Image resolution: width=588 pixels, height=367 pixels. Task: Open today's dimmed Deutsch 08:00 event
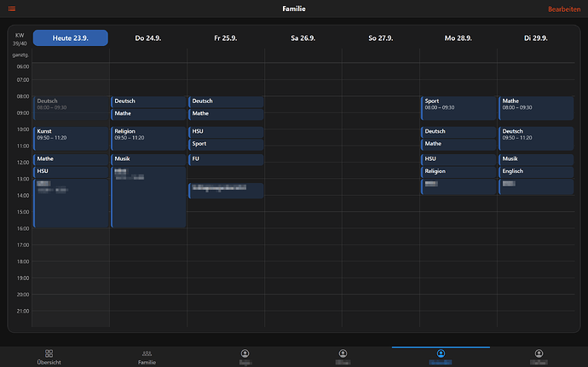click(x=71, y=108)
